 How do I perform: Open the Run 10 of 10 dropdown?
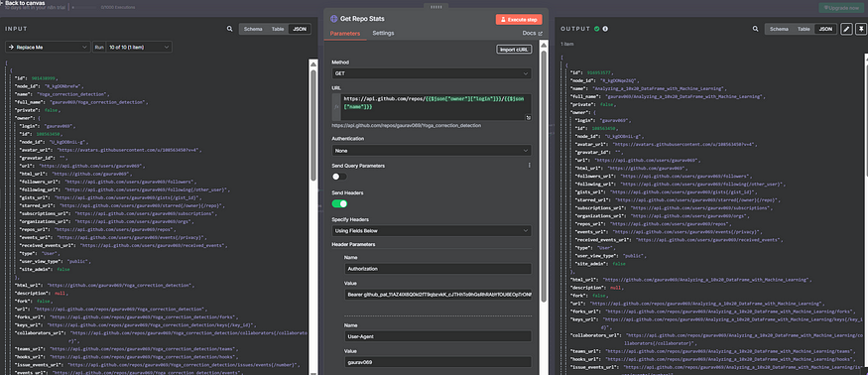139,47
